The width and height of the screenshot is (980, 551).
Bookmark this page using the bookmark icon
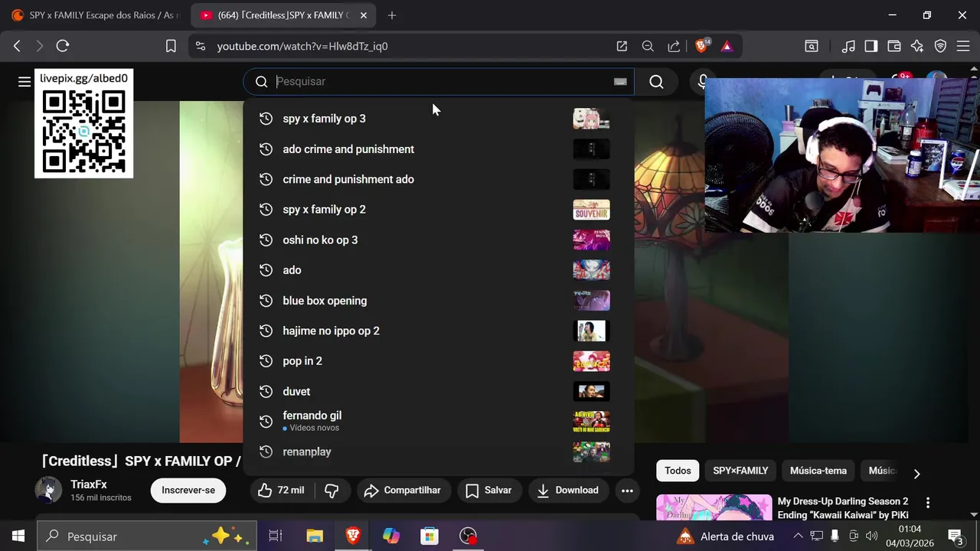pyautogui.click(x=171, y=46)
